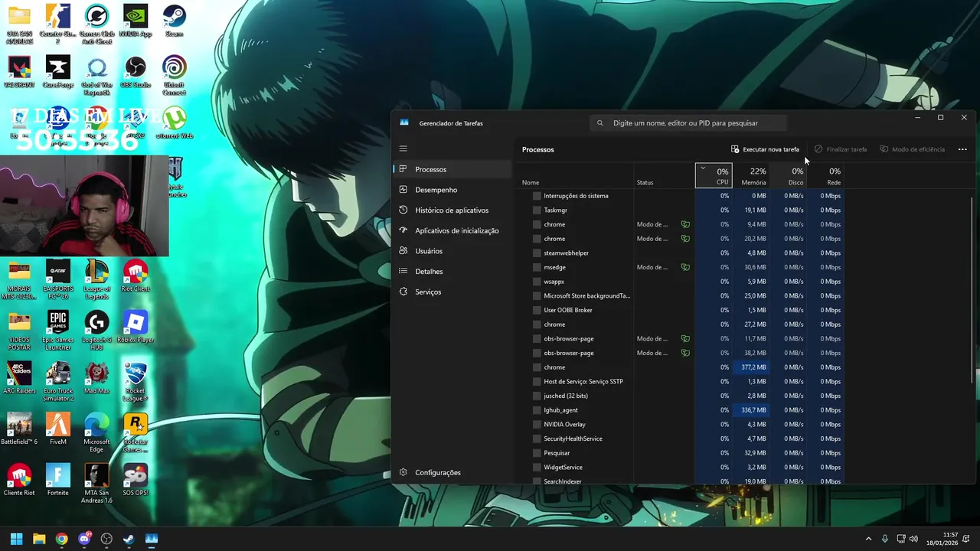The height and width of the screenshot is (551, 980).
Task: Open League of Legends desktop icon
Action: (96, 279)
